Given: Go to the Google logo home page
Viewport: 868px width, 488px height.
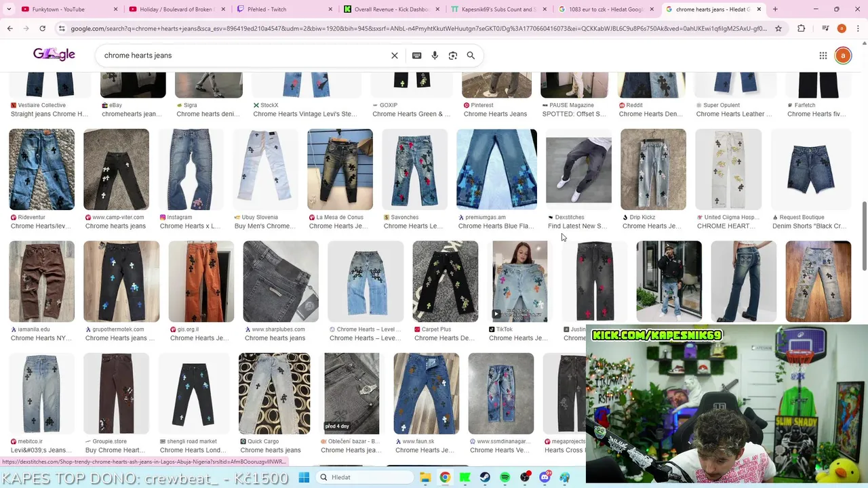Looking at the screenshot, I should point(54,55).
